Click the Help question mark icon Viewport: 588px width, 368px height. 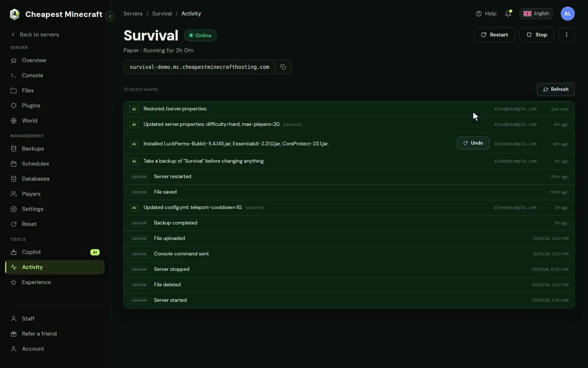(x=479, y=14)
